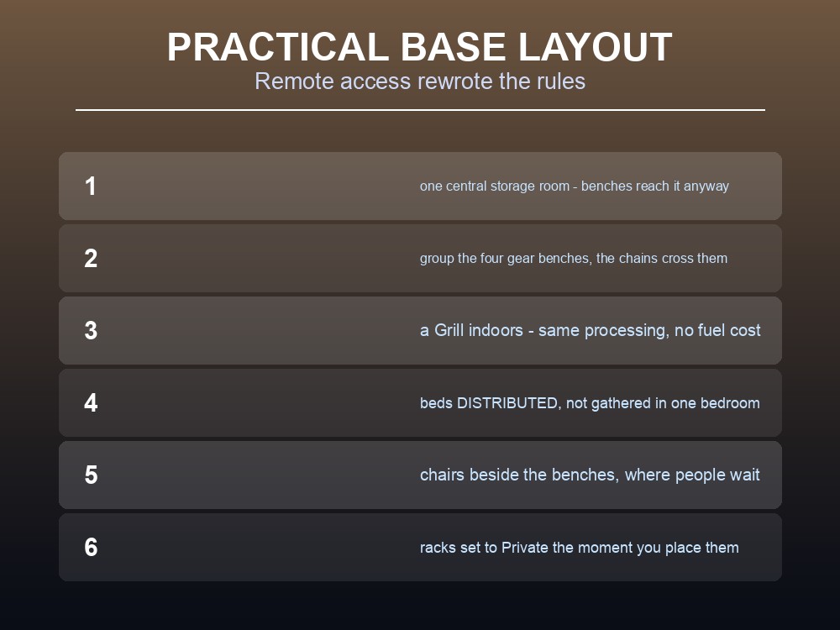Click the number 1 row marker
Viewport: 840px width, 630px height.
coord(91,186)
